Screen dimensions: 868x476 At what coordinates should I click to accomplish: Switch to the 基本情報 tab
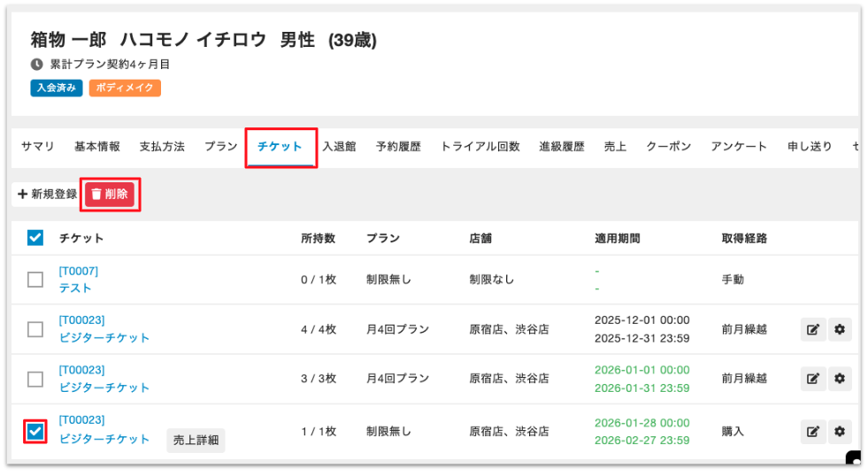click(97, 147)
